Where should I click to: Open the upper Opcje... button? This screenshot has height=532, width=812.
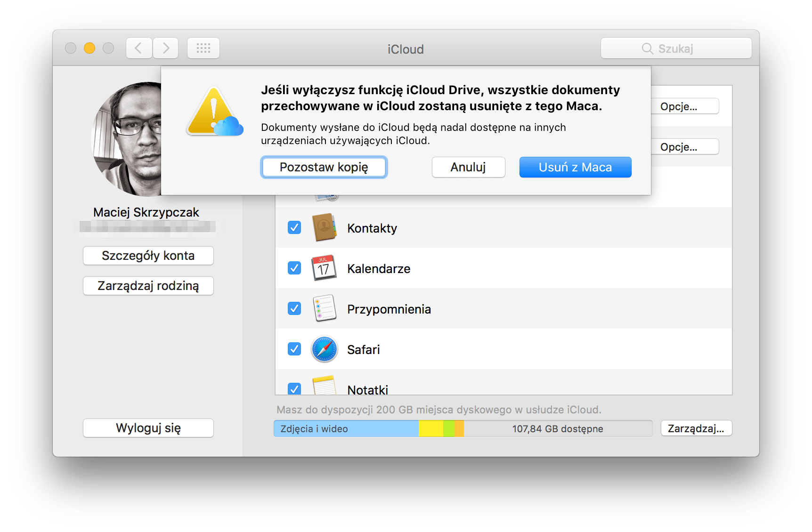pos(685,106)
